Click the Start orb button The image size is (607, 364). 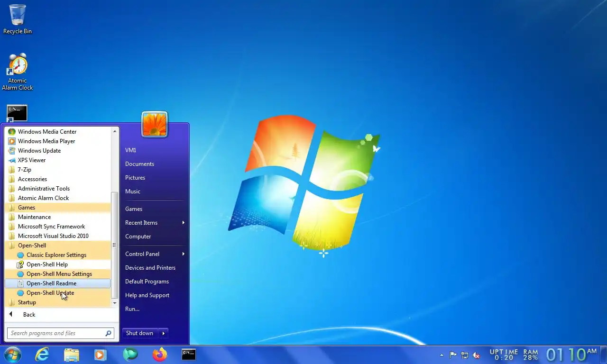(13, 355)
